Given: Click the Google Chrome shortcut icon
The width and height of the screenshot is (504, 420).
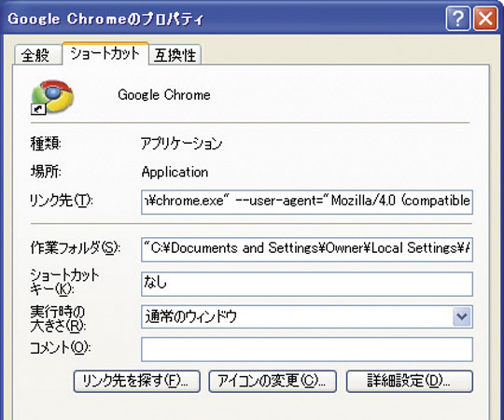Looking at the screenshot, I should [52, 97].
